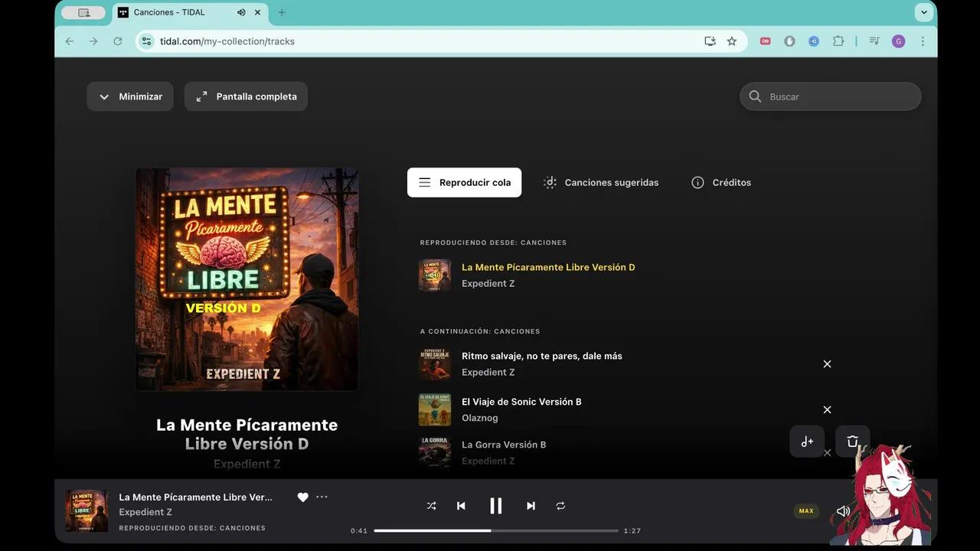Toggle repeat mode
Image resolution: width=980 pixels, height=551 pixels.
[x=560, y=506]
